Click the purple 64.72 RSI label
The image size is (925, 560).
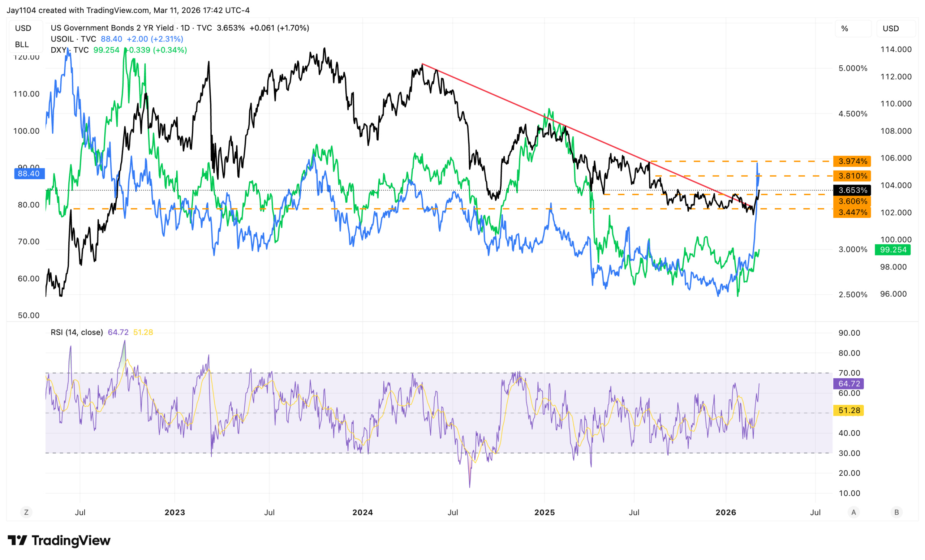tap(849, 384)
